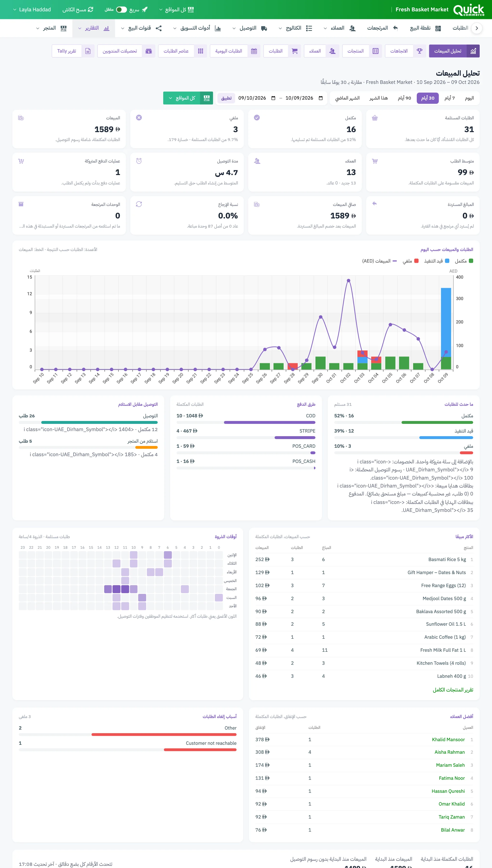Image resolution: width=492 pixels, height=868 pixels.
Task: Open the Layla Haddad user dropdown
Action: point(32,9)
